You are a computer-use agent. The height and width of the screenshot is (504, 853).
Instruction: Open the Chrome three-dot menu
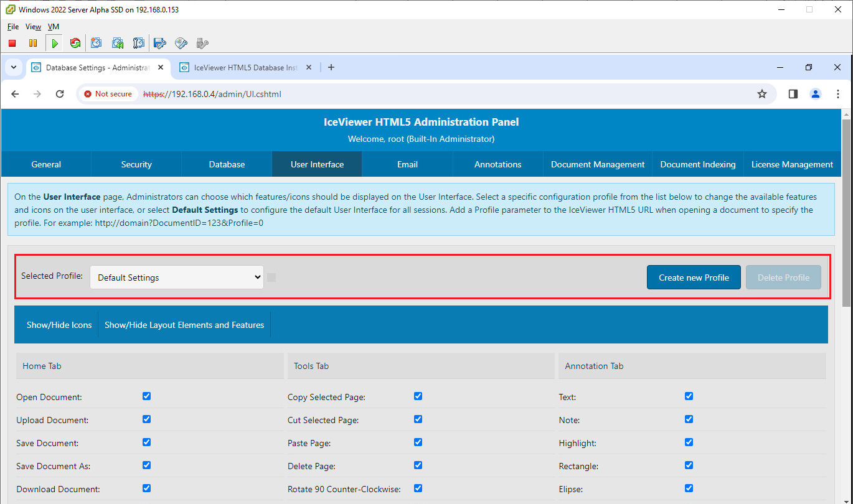[837, 94]
